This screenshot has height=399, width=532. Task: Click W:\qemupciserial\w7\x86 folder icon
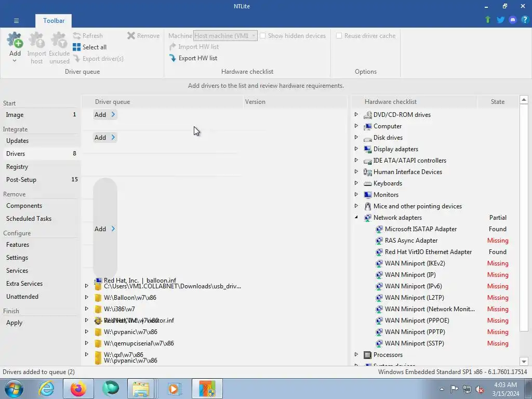pos(98,343)
